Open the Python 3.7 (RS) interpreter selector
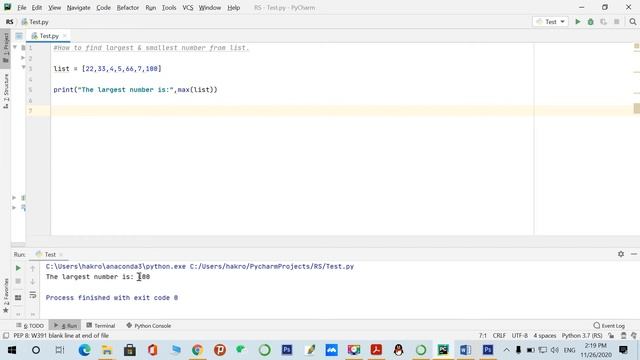Image resolution: width=640 pixels, height=360 pixels. click(582, 336)
